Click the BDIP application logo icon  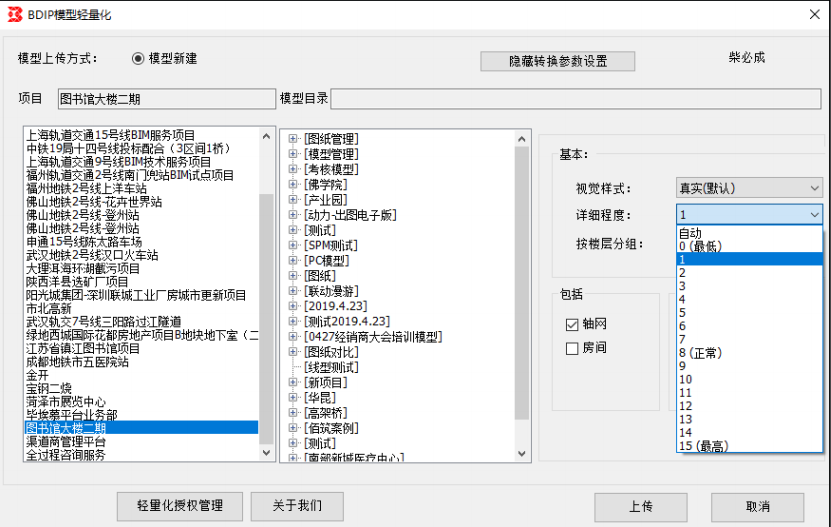click(x=15, y=14)
